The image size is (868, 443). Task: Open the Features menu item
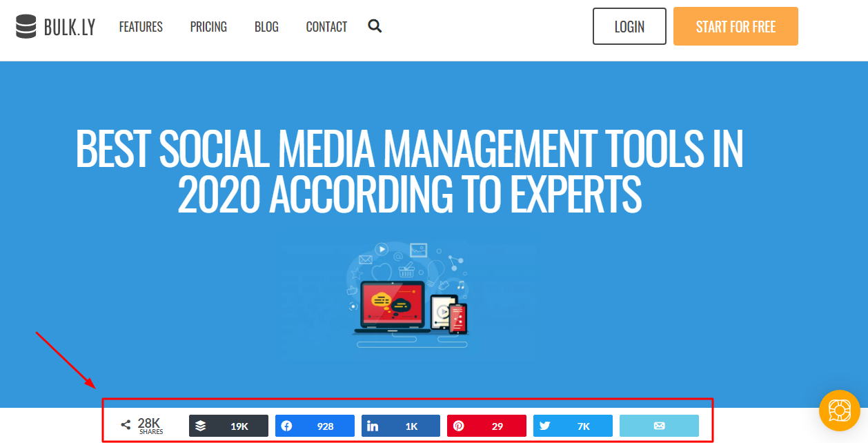pos(141,27)
